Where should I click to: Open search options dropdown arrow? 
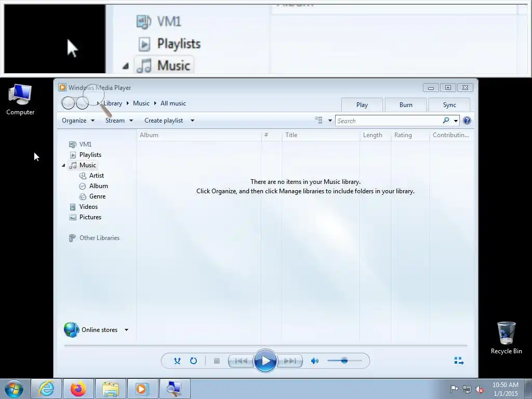(x=456, y=121)
